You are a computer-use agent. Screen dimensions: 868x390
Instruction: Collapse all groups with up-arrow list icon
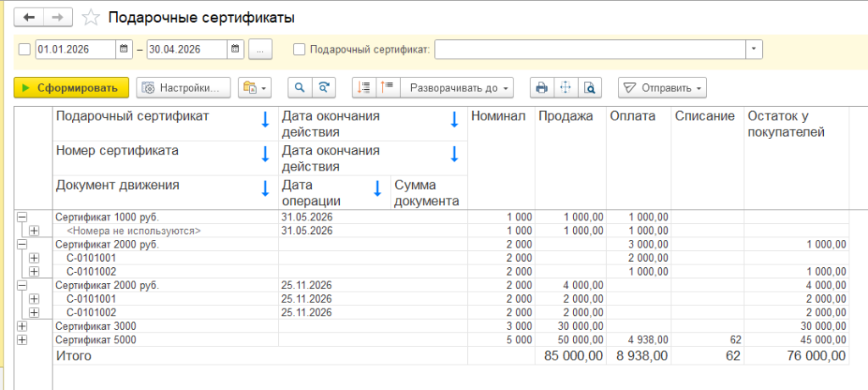(x=387, y=87)
